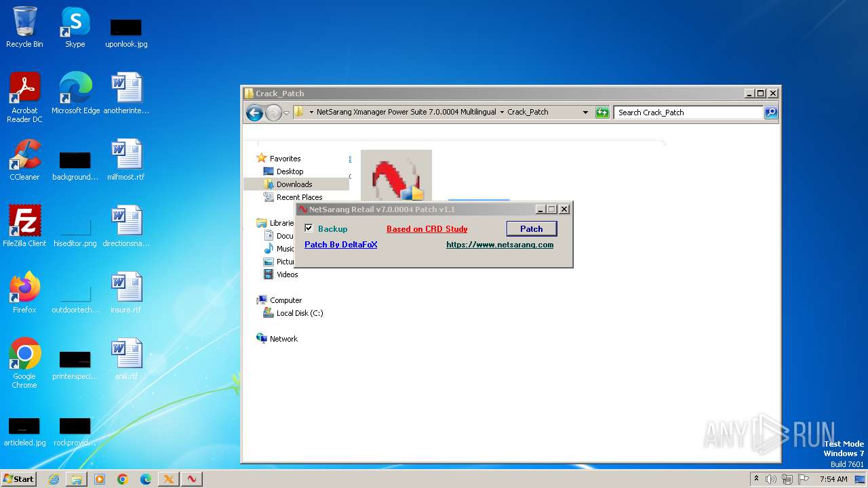Click Back arrow in Crack_Patch explorer window
Image resolution: width=868 pixels, height=488 pixels.
point(254,113)
